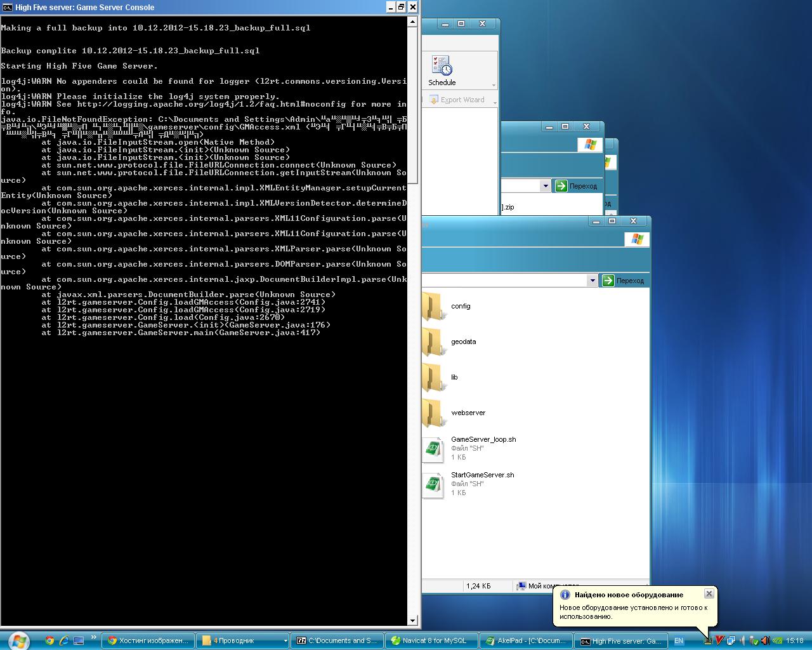Select StartGameServer.sh file icon

click(x=433, y=485)
